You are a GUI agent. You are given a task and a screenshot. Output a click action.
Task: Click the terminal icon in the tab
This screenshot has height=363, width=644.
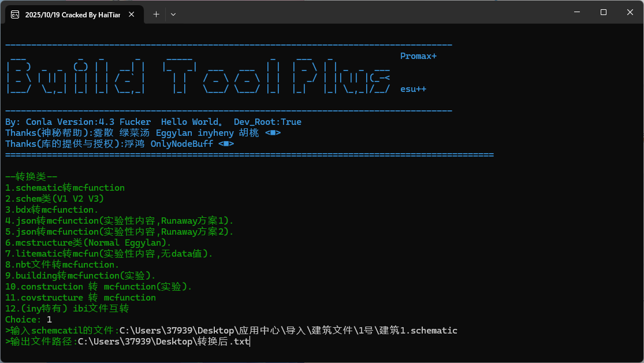(x=15, y=14)
